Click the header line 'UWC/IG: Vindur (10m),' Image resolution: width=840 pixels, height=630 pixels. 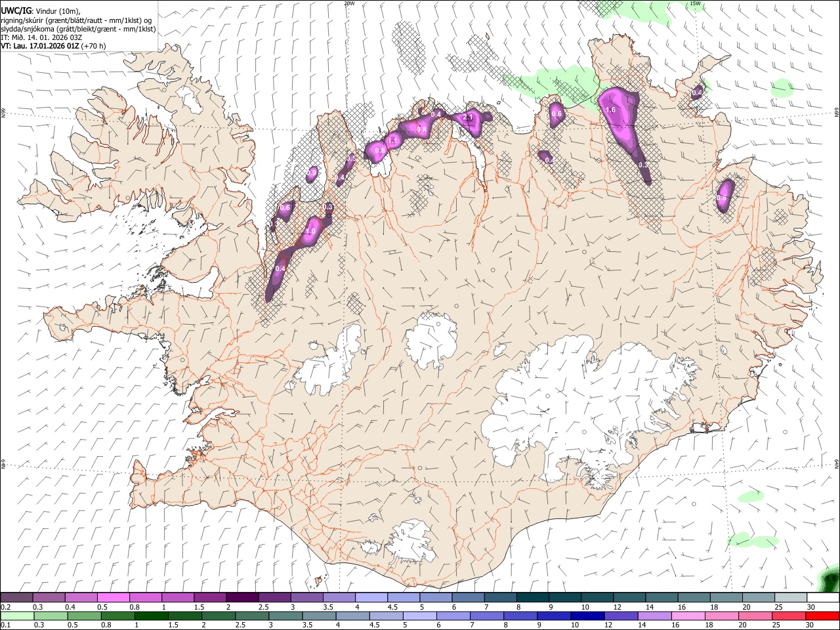click(40, 10)
